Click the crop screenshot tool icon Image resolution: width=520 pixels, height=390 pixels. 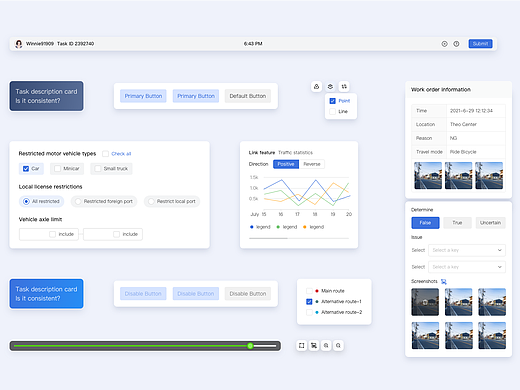(314, 346)
